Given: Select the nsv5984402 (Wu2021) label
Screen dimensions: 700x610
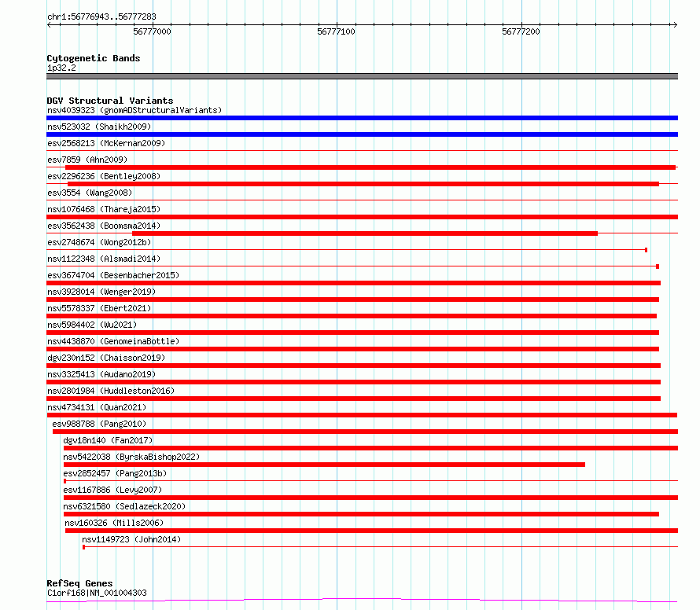Looking at the screenshot, I should click(x=92, y=325).
